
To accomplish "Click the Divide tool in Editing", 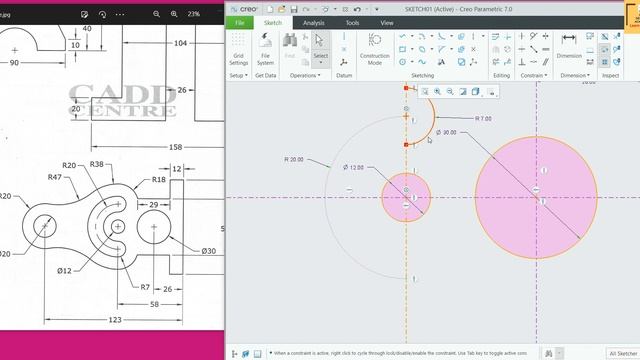I will coord(508,62).
